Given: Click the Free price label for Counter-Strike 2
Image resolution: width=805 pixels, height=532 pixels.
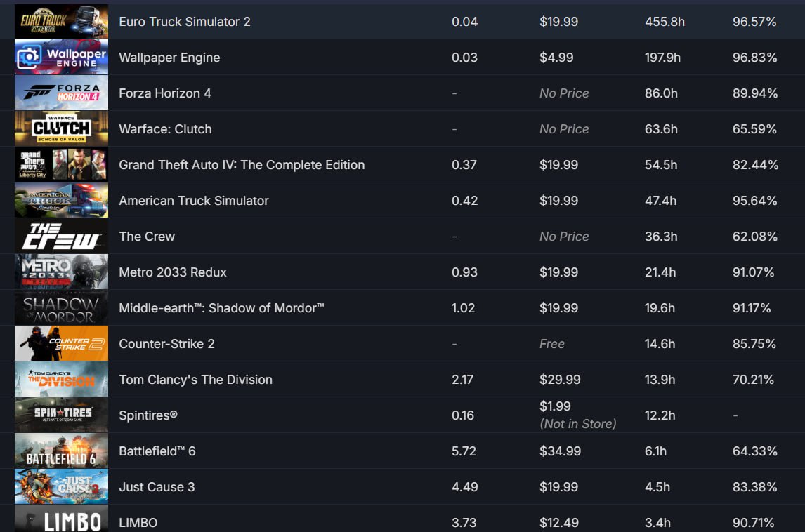Looking at the screenshot, I should tap(552, 344).
